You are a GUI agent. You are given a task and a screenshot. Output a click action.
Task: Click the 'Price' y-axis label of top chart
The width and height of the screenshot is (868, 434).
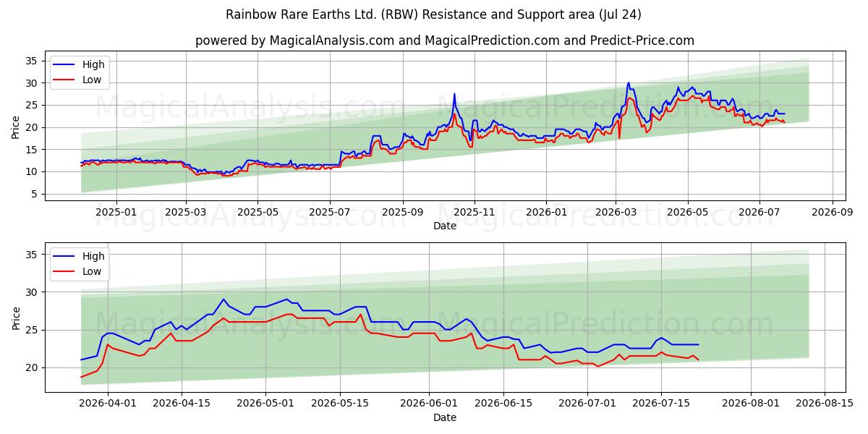pos(16,125)
